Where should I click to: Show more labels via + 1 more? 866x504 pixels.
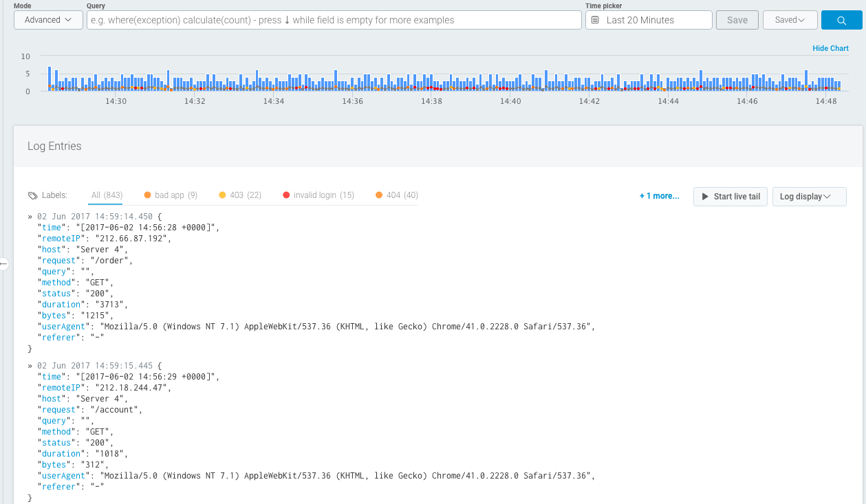pyautogui.click(x=659, y=196)
